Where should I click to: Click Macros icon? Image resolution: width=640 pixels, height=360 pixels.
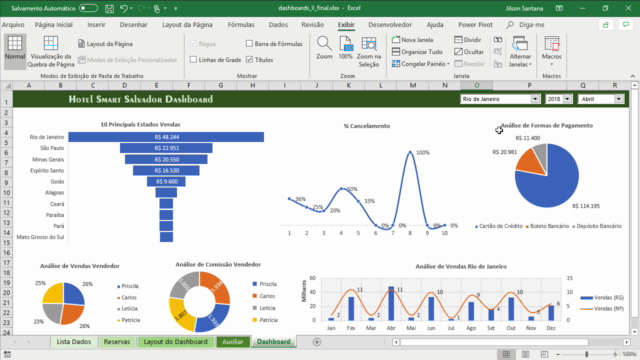coord(551,51)
